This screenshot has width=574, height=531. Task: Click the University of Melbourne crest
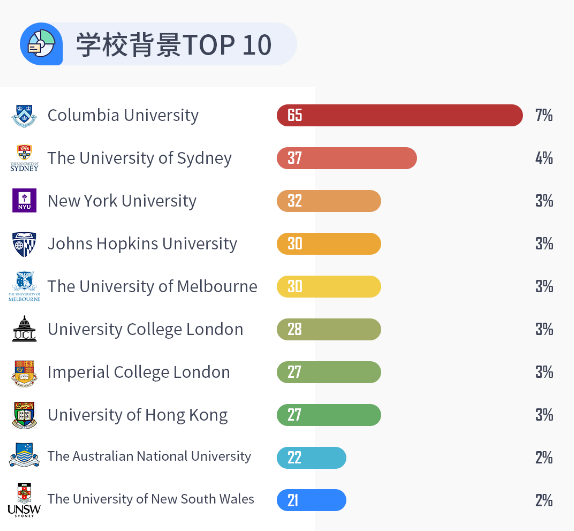pyautogui.click(x=24, y=286)
